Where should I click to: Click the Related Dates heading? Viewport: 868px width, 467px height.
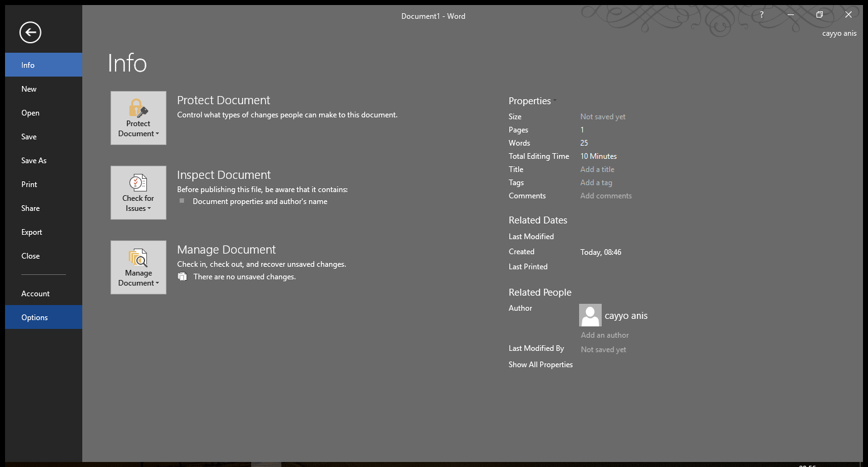click(538, 220)
